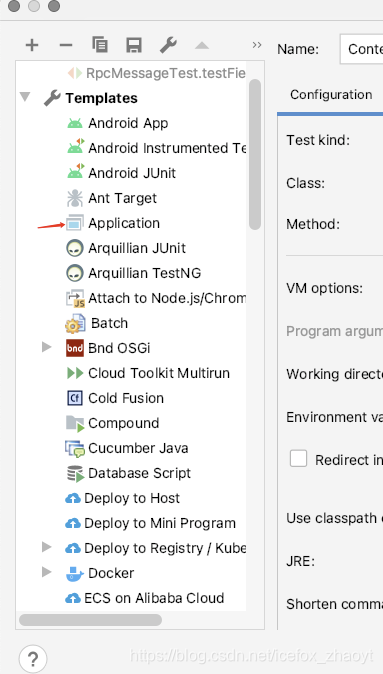Click the Ant Target spider icon

(x=75, y=198)
